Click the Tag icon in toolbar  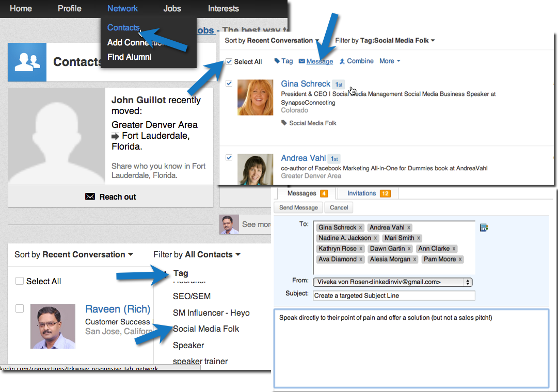(x=277, y=61)
